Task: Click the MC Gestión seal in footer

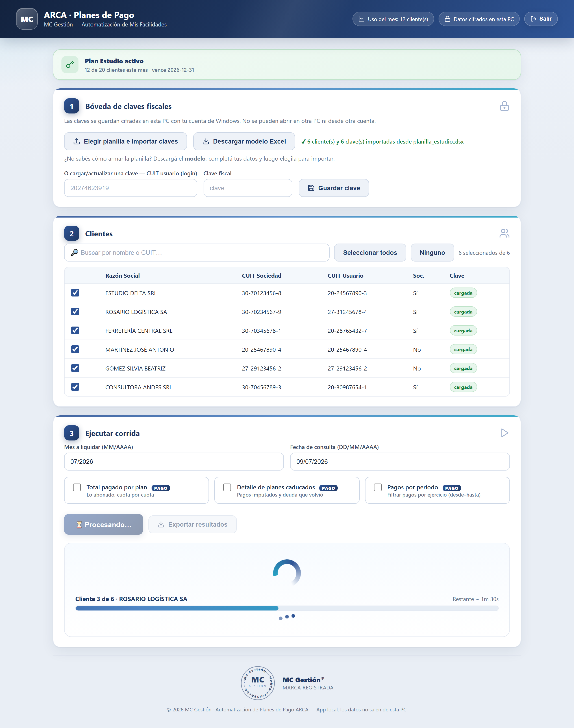Action: tap(258, 683)
